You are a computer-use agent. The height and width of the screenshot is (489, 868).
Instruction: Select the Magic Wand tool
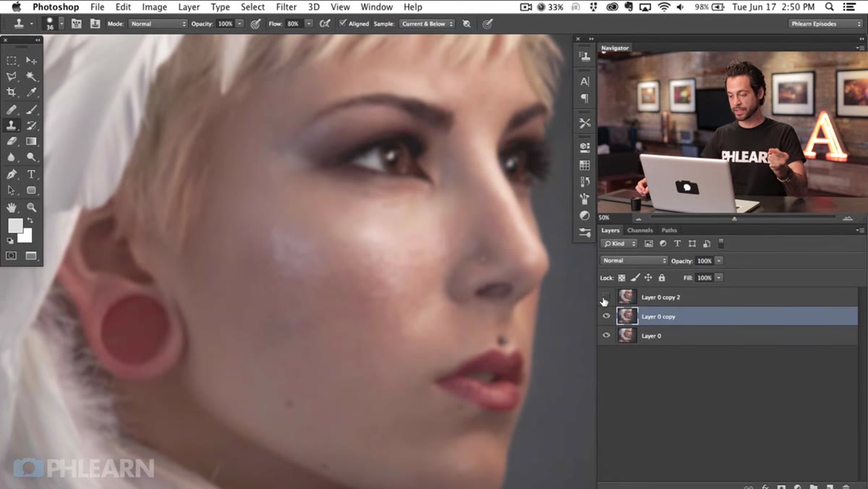pyautogui.click(x=31, y=77)
